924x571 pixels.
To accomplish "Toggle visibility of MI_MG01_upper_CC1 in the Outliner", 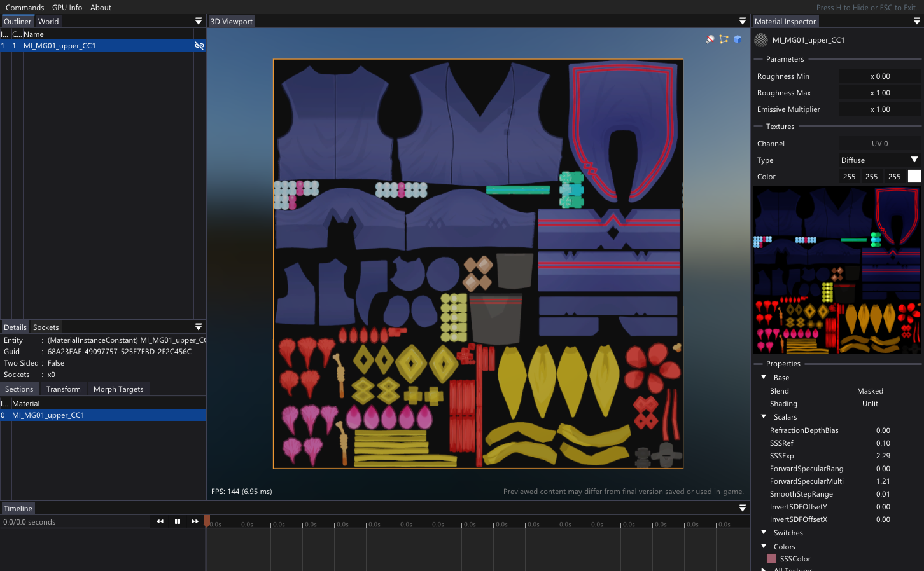I will (x=199, y=46).
